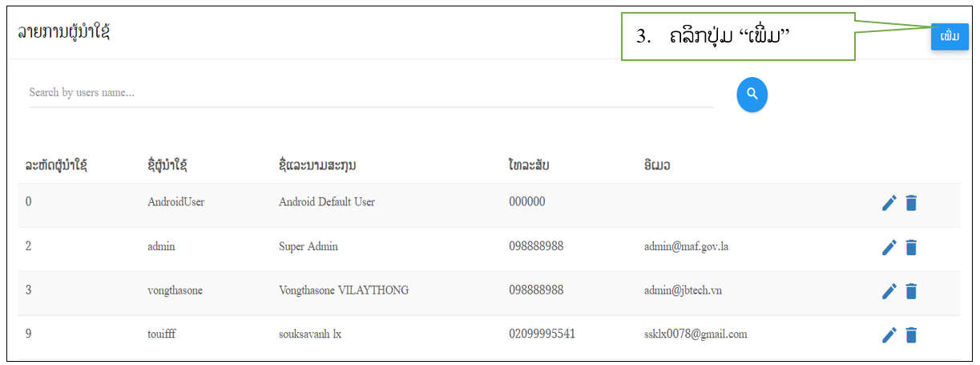Delete the vongthasone user with trash icon
980x365 pixels.
911,291
